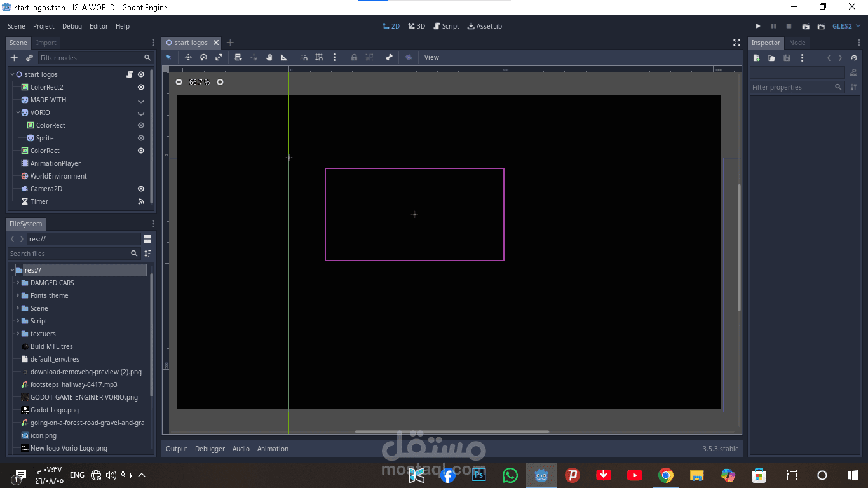Switch to the 2D workspace
The height and width of the screenshot is (488, 868).
(x=391, y=26)
